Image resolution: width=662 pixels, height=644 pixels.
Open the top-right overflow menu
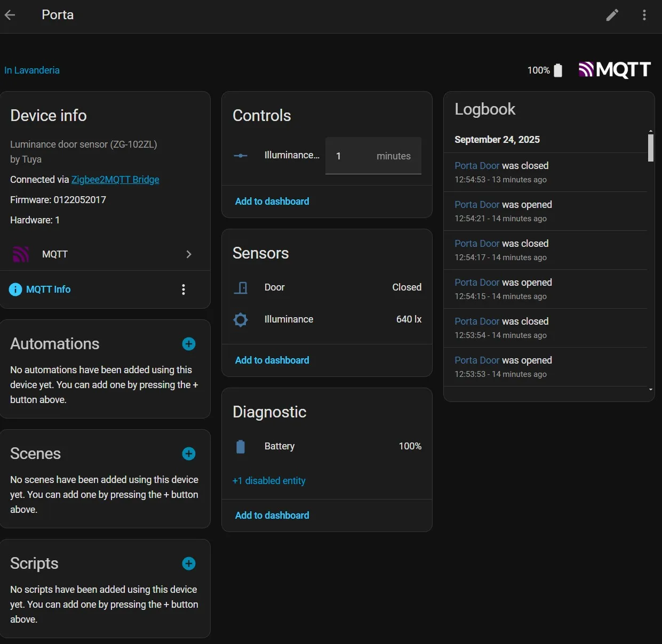pyautogui.click(x=644, y=15)
